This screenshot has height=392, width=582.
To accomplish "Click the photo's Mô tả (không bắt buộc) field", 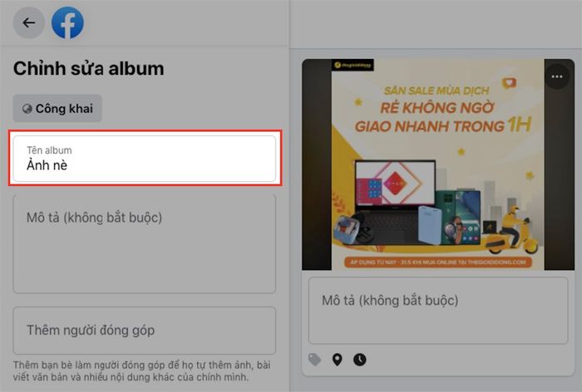I will click(438, 311).
